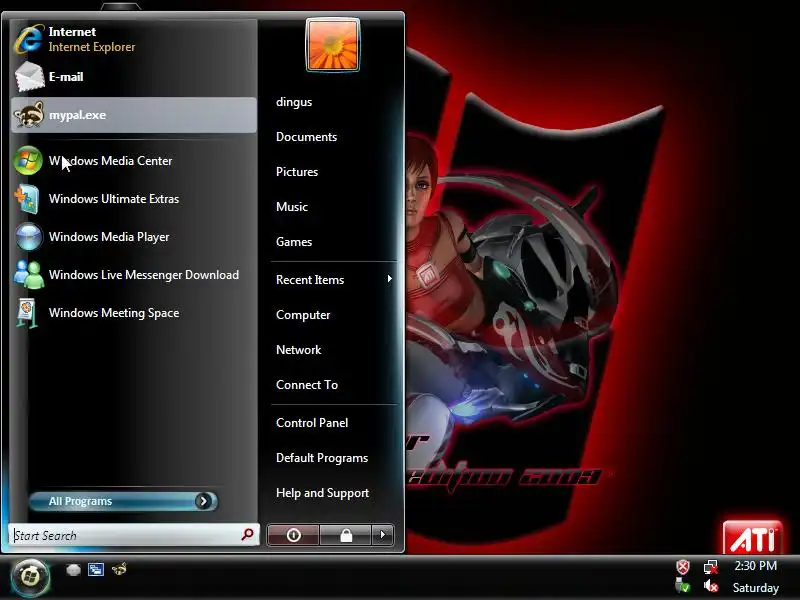
Task: Click the orange flower user account picture
Action: (333, 45)
